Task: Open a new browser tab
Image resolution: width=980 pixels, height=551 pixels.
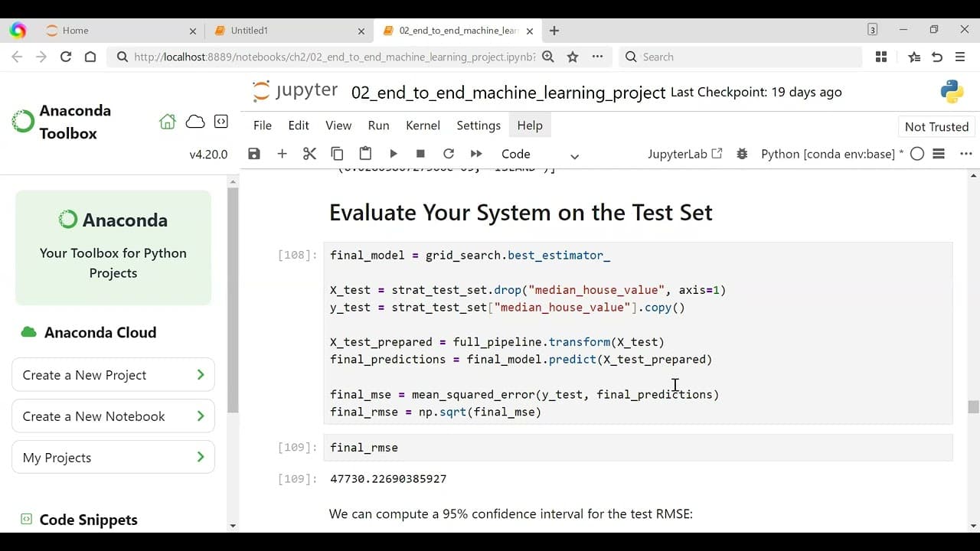Action: point(554,31)
